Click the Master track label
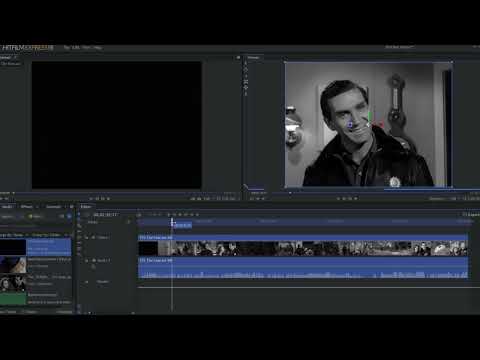Viewport: 480px width, 360px height. (x=103, y=282)
